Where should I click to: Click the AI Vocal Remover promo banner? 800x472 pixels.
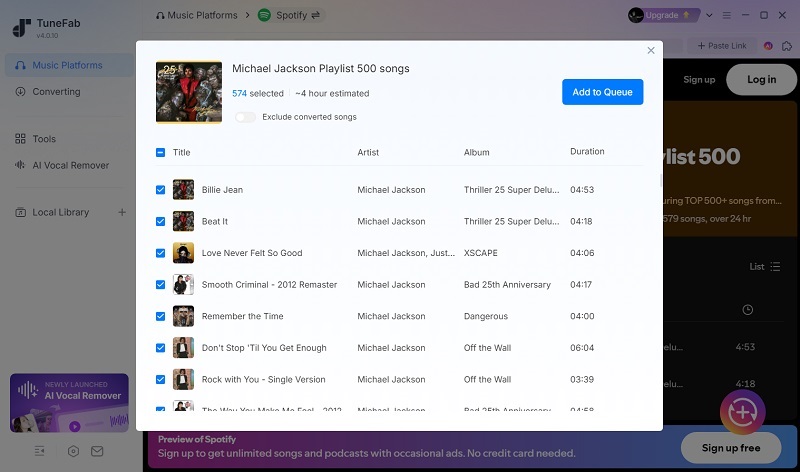point(69,403)
